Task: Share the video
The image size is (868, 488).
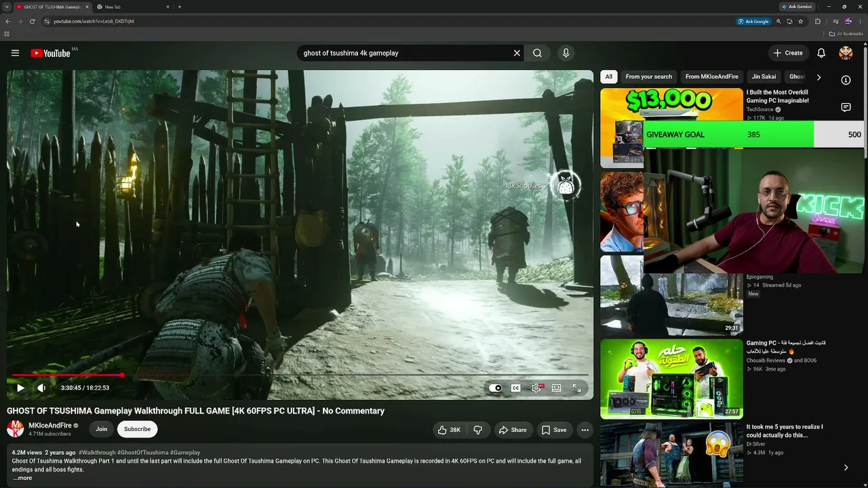Action: tap(513, 430)
